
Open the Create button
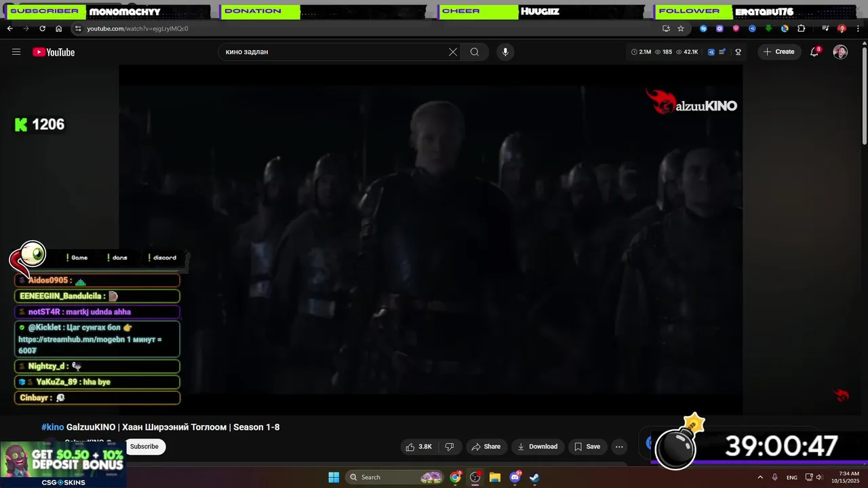tap(778, 52)
